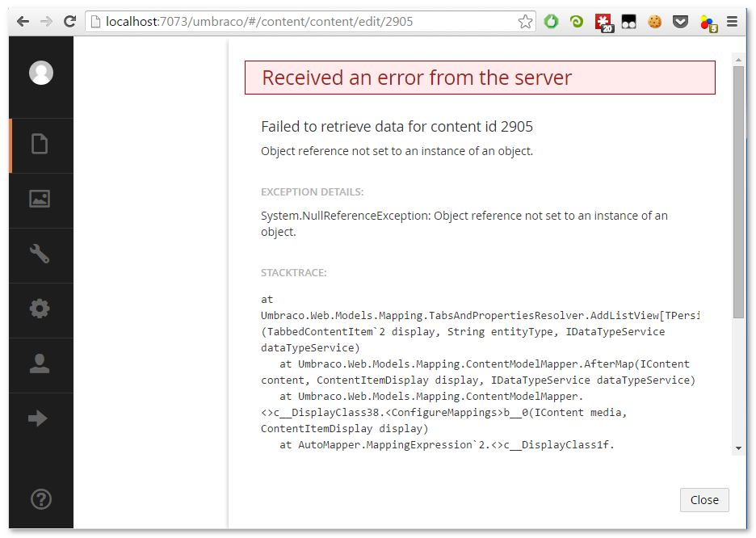The width and height of the screenshot is (756, 538).
Task: Open the Media section picture icon
Action: (x=40, y=199)
